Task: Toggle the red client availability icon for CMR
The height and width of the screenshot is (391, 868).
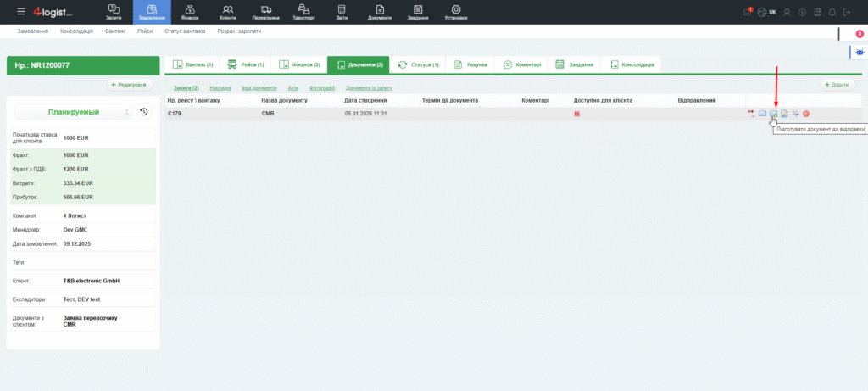Action: (x=577, y=114)
